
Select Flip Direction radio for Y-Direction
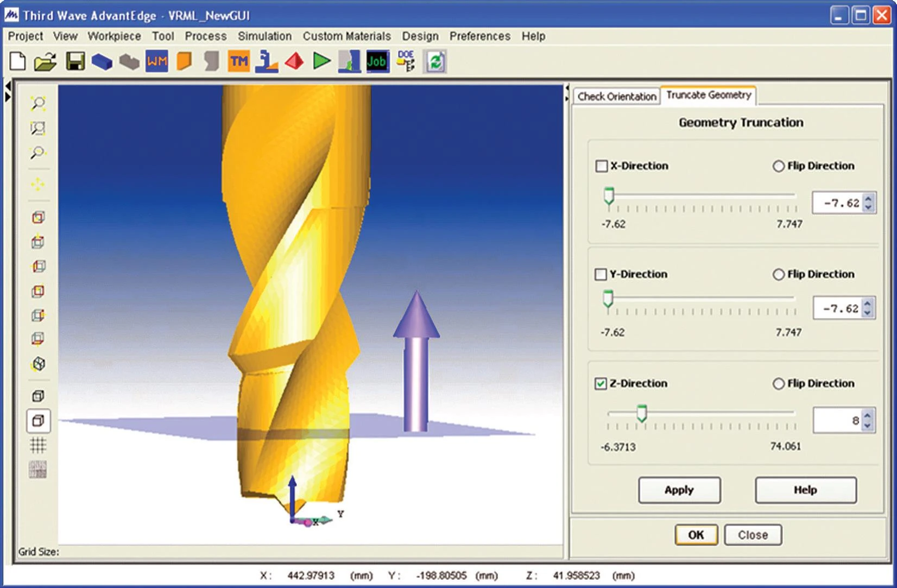click(x=778, y=275)
